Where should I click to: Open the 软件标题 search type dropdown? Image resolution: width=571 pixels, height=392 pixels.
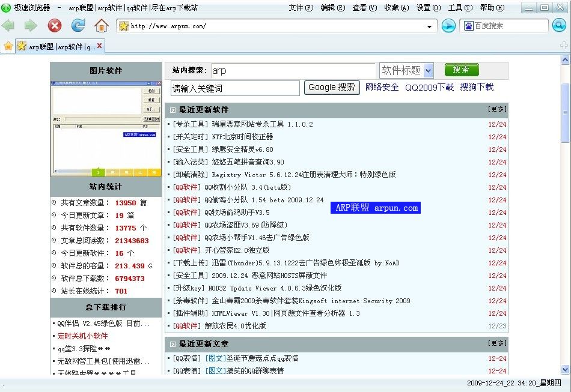tap(428, 71)
